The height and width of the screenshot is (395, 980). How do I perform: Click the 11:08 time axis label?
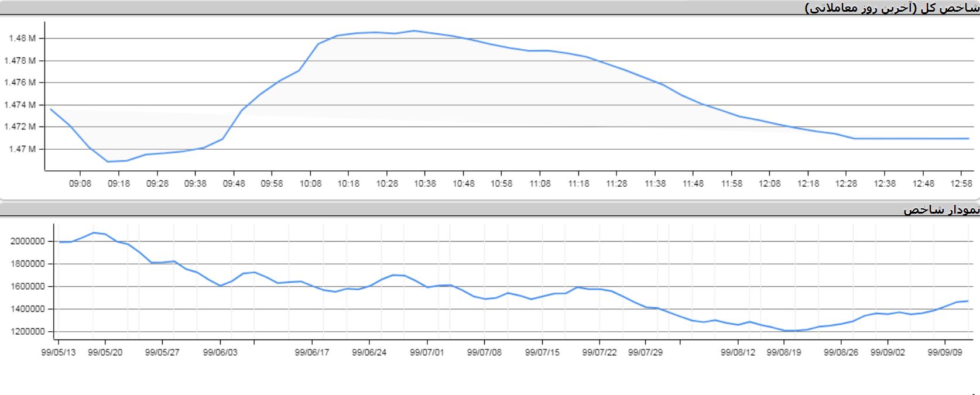tap(540, 184)
